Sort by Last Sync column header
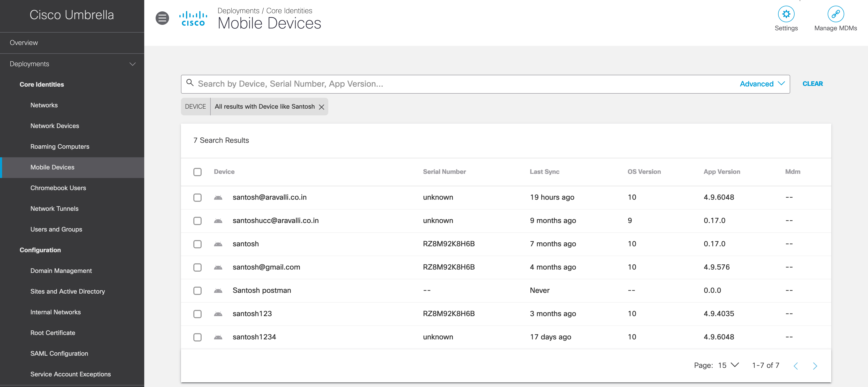Image resolution: width=868 pixels, height=387 pixels. pyautogui.click(x=544, y=172)
